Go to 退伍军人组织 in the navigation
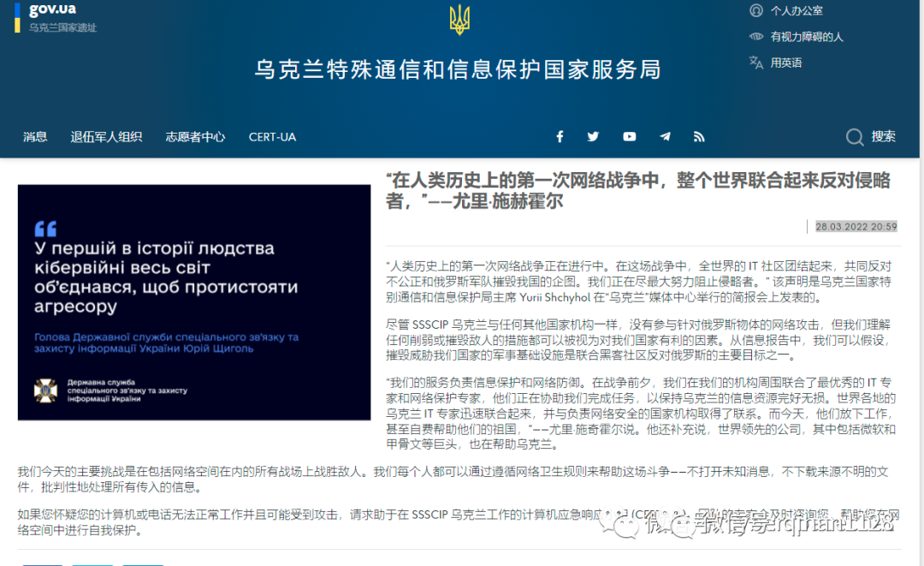Screen dimensions: 924x566 pyautogui.click(x=106, y=137)
